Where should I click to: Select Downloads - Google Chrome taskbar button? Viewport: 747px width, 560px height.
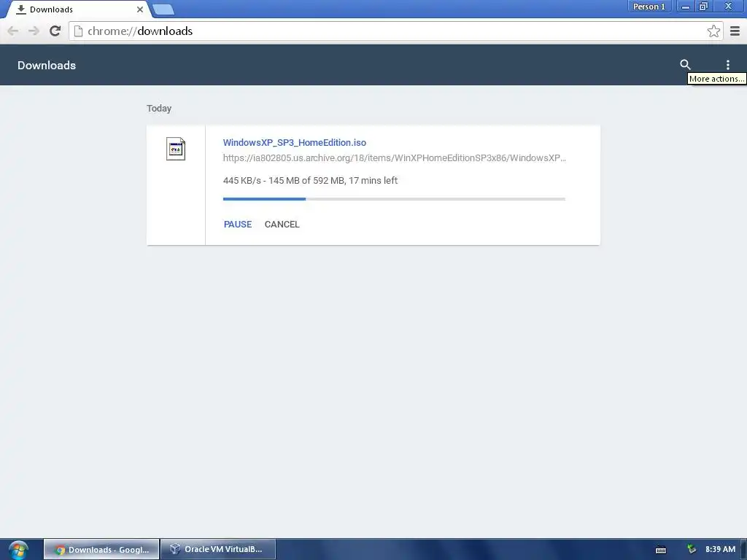pos(101,549)
